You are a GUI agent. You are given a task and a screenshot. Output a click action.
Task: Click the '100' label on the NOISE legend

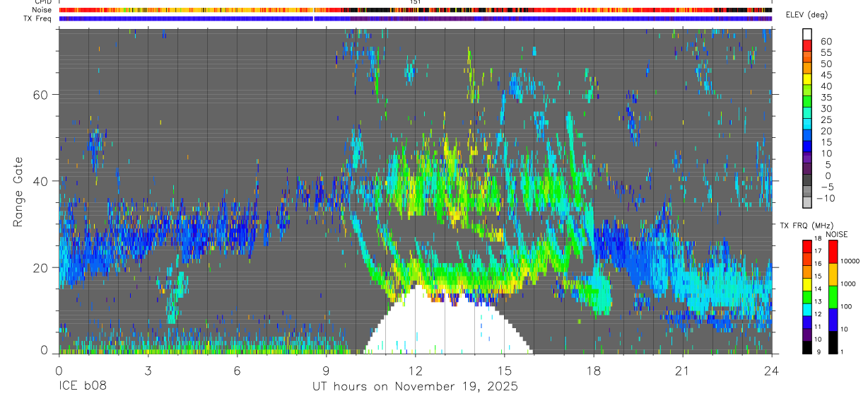tap(846, 306)
